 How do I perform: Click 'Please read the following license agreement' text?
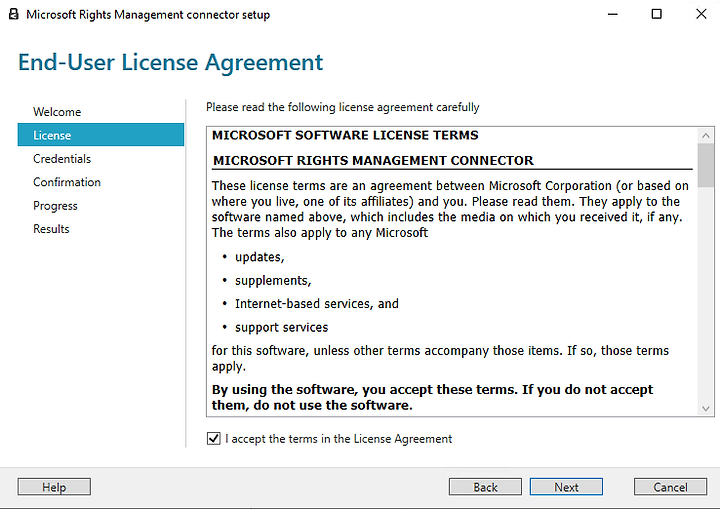(x=343, y=107)
